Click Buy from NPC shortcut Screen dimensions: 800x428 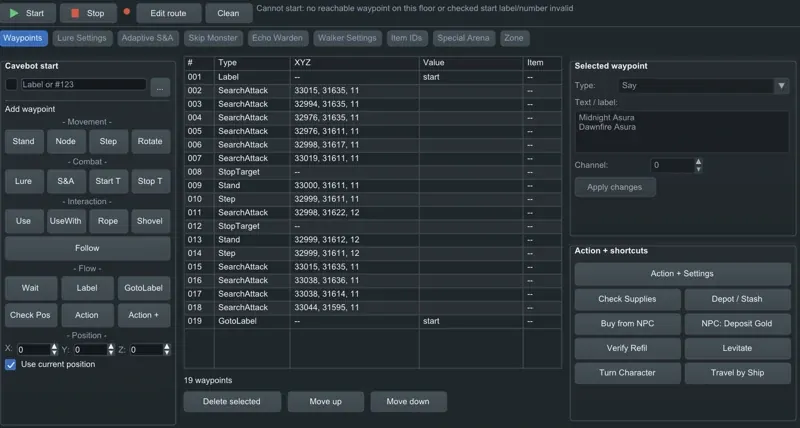pyautogui.click(x=628, y=324)
